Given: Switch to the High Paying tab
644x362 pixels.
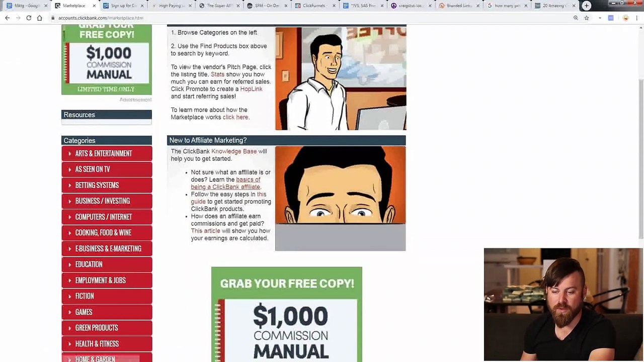Looking at the screenshot, I should coord(171,6).
